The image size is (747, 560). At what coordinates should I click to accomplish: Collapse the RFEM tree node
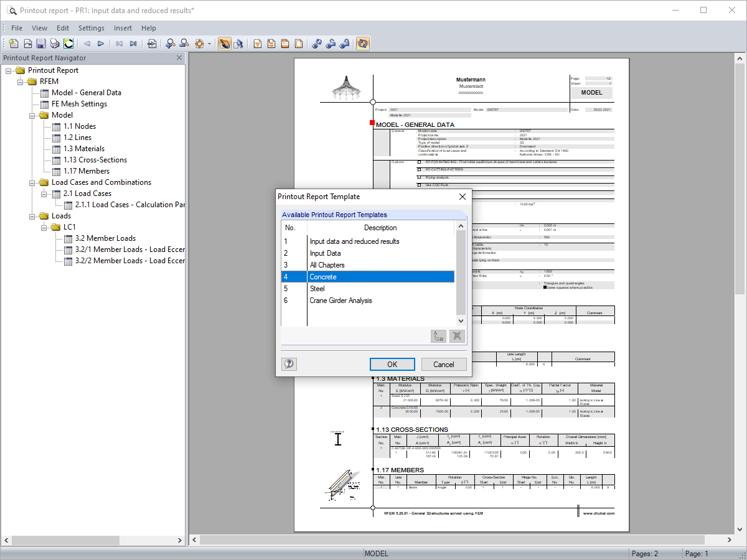coord(21,82)
